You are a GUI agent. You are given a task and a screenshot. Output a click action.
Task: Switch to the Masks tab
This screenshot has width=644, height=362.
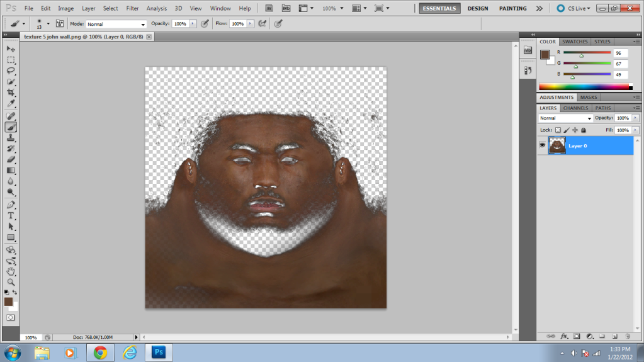pyautogui.click(x=589, y=98)
